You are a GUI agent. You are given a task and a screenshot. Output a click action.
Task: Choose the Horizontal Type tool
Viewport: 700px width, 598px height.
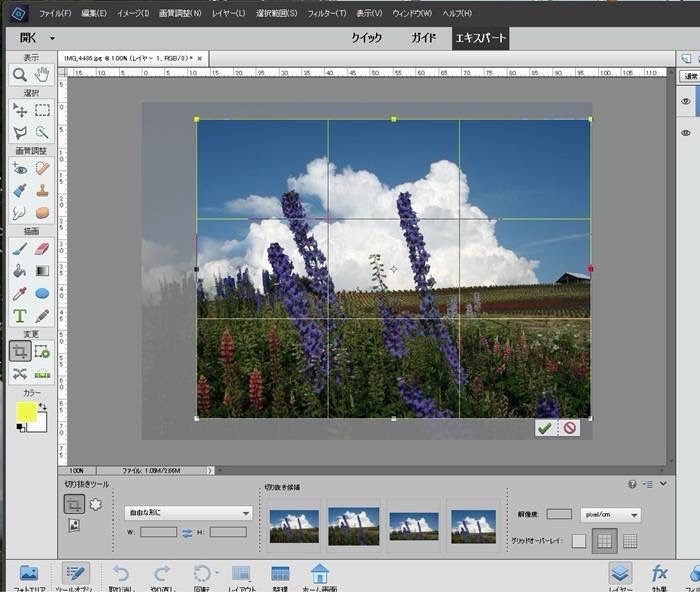pyautogui.click(x=19, y=316)
